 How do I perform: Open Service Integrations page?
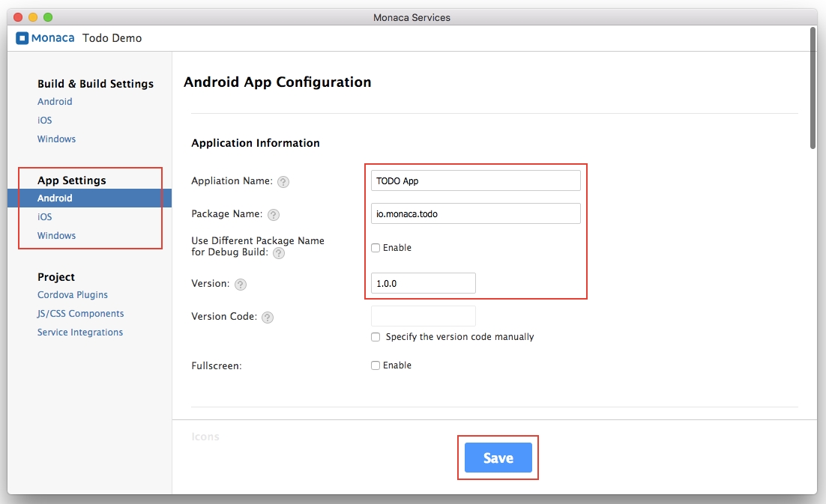pos(80,332)
